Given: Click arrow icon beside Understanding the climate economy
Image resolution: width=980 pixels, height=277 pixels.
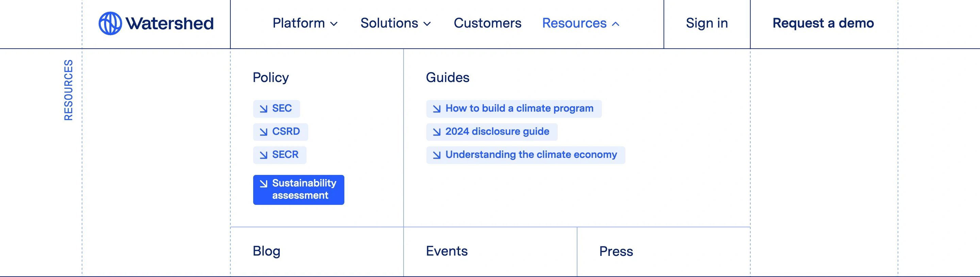Looking at the screenshot, I should 437,155.
